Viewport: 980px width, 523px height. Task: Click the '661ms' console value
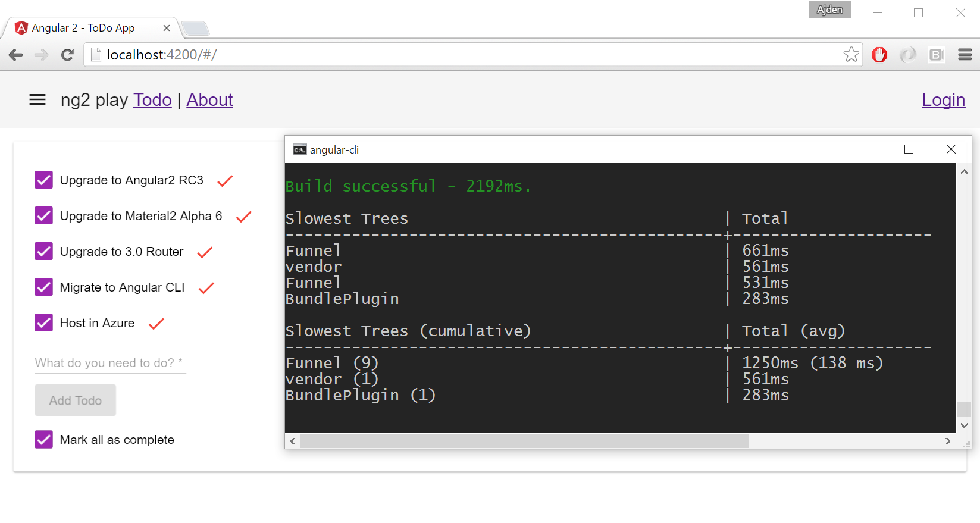click(766, 250)
